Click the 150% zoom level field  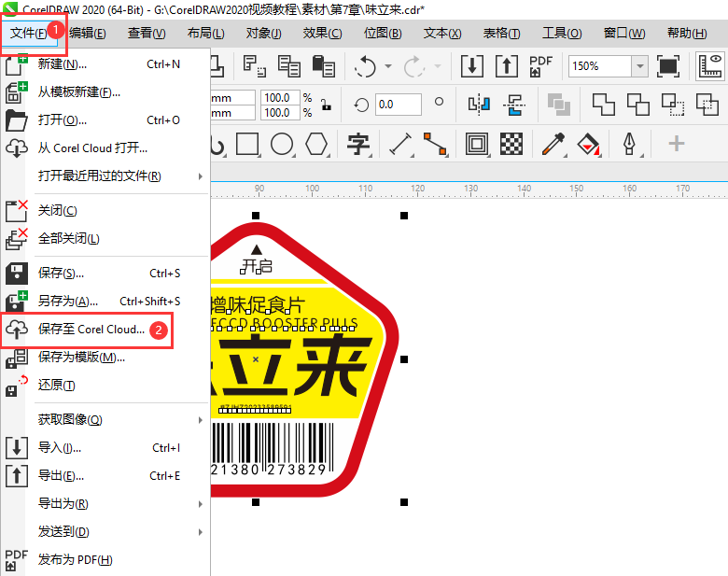(x=600, y=66)
